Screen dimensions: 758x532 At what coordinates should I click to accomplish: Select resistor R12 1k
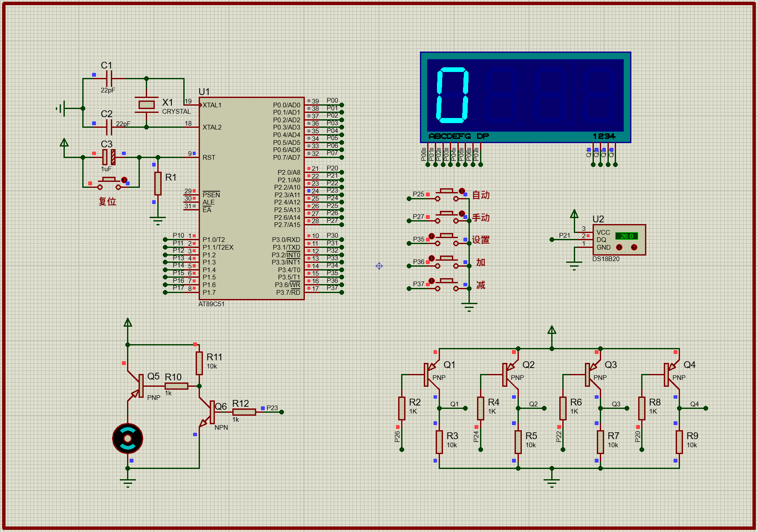coord(244,412)
